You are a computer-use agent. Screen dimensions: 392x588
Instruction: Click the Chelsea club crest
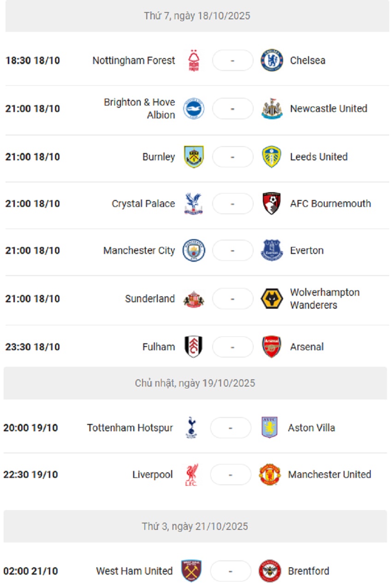pos(272,60)
